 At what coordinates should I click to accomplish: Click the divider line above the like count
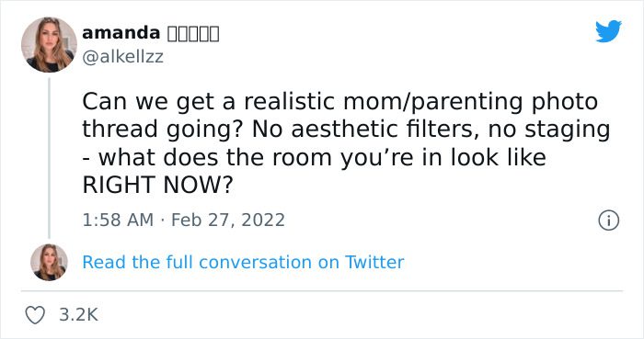tap(322, 291)
